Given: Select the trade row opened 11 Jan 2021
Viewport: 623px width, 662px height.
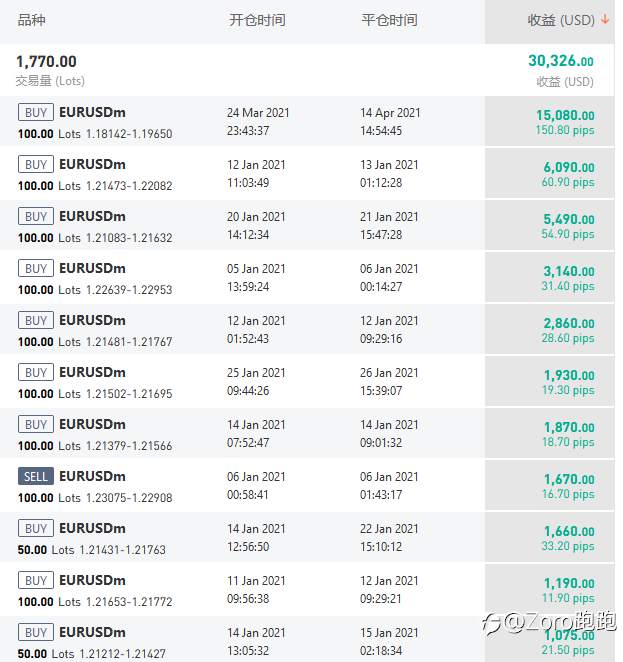Looking at the screenshot, I should (x=307, y=589).
